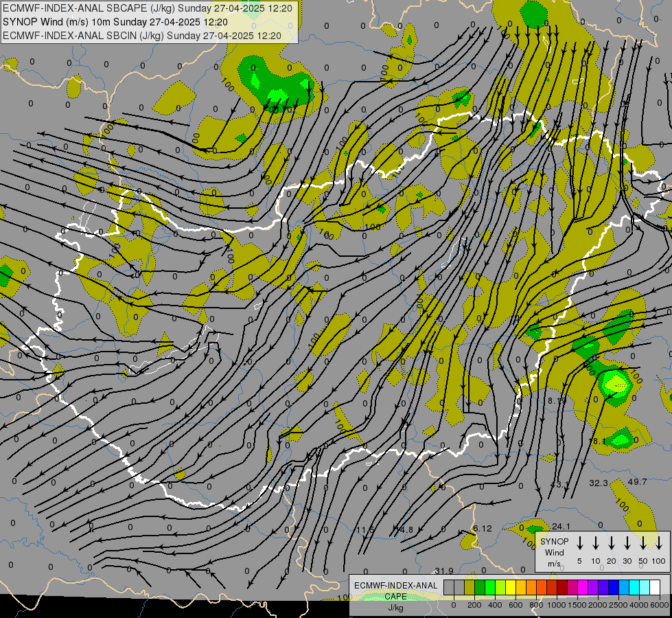Viewport: 672px width, 618px height.
Task: Click the 43.1 value on the map
Action: (x=559, y=485)
